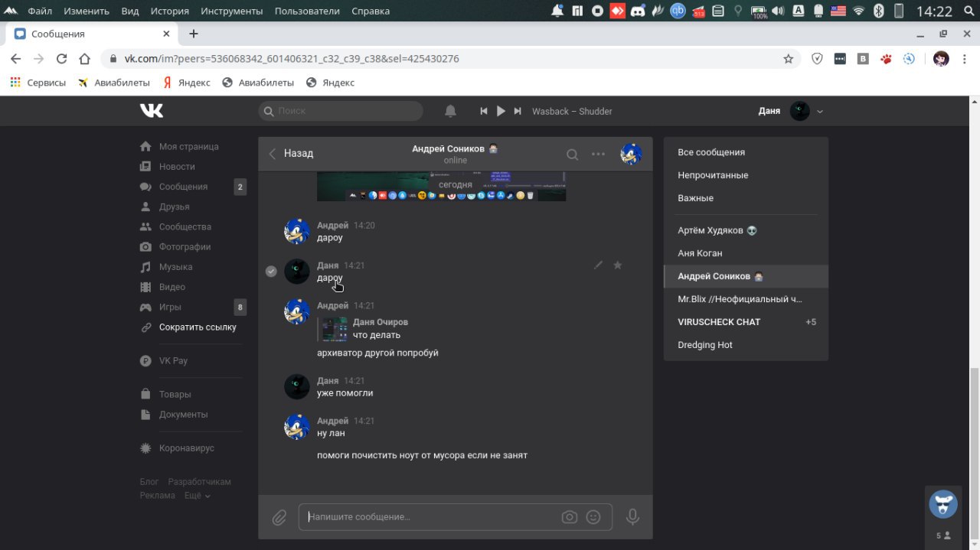Open the Chrome profile avatar
The height and width of the screenshot is (550, 980).
941,59
